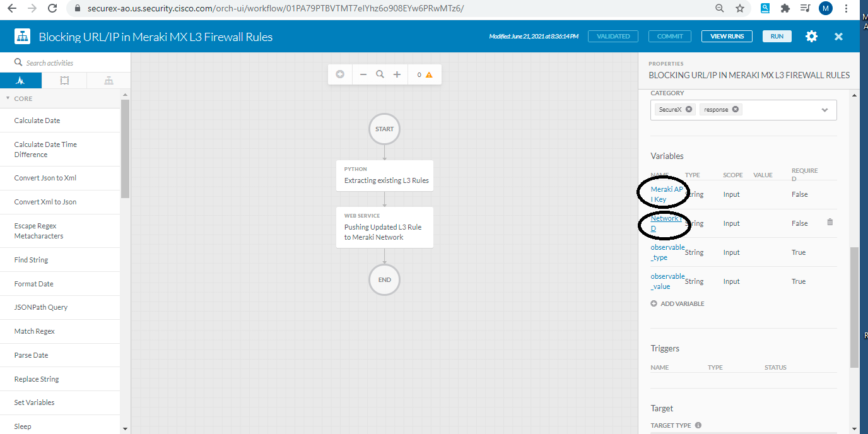Open the browser media control icon
The width and height of the screenshot is (868, 434).
coord(805,8)
